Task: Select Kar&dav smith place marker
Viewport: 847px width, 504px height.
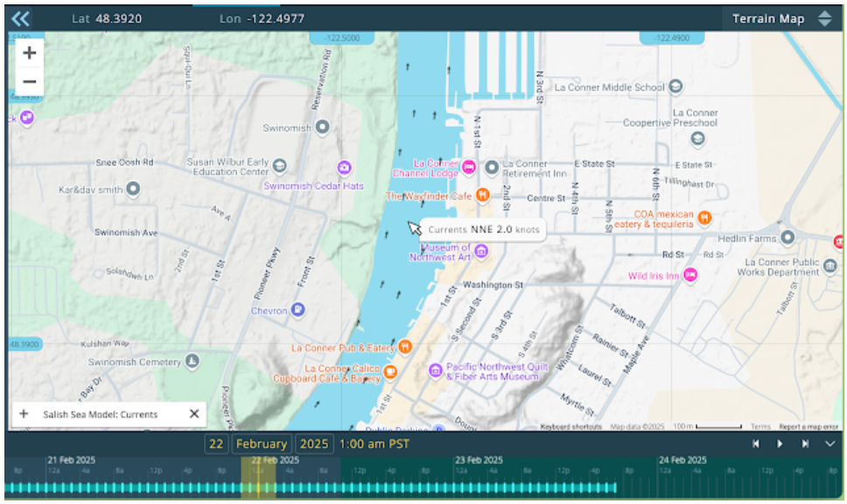Action: 133,188
